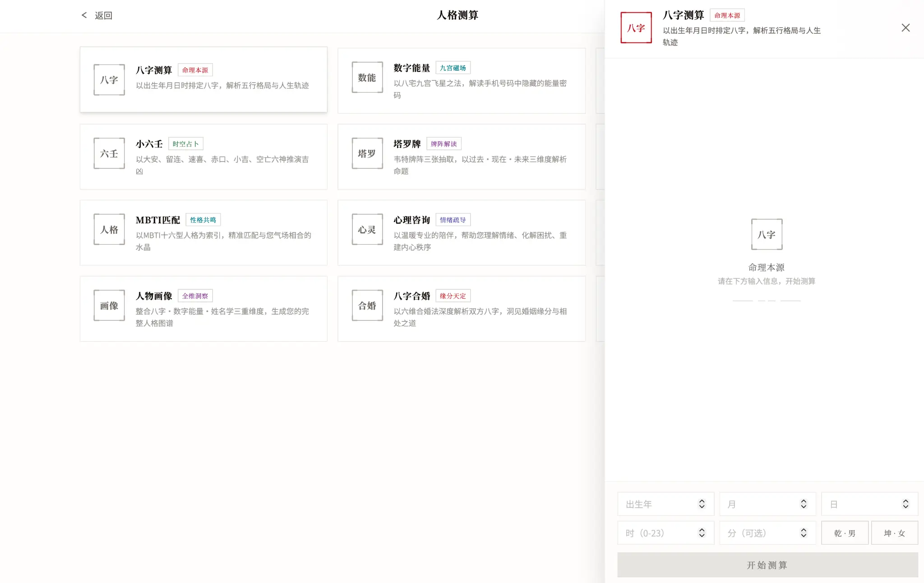Image resolution: width=924 pixels, height=583 pixels.
Task: Open the 八字合婚 card title
Action: pyautogui.click(x=411, y=296)
